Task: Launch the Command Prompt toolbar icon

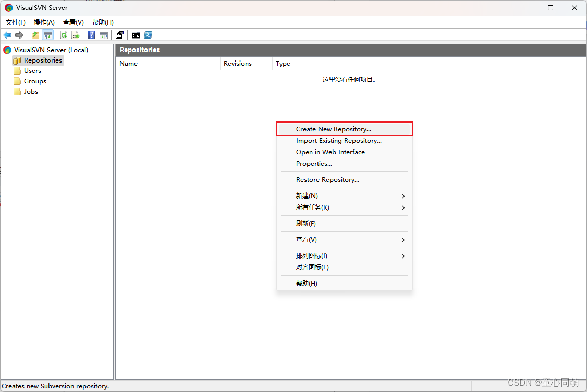Action: tap(136, 35)
